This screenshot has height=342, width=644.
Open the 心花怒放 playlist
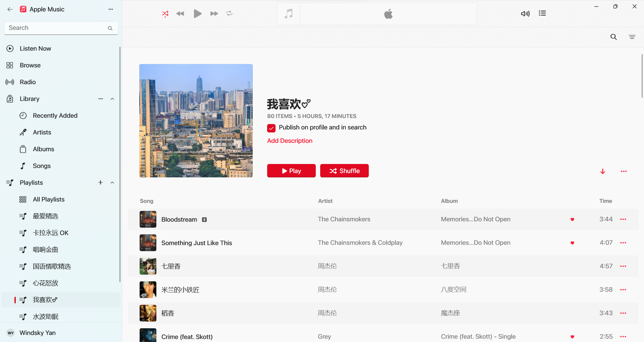tap(60, 283)
